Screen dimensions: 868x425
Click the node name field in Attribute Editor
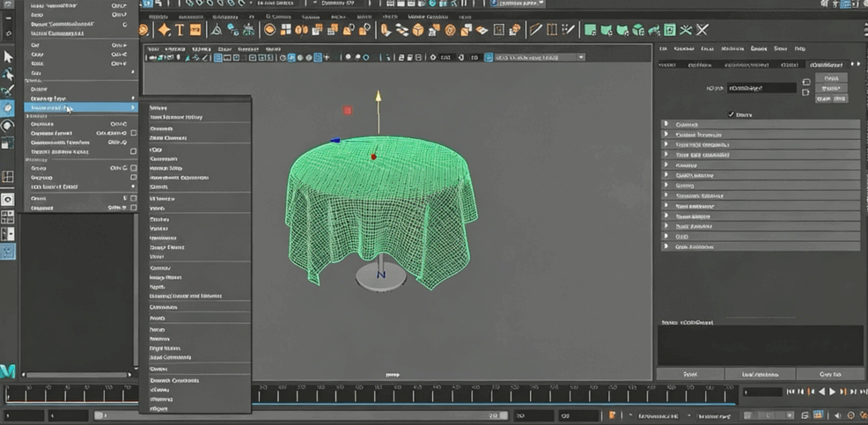[761, 88]
